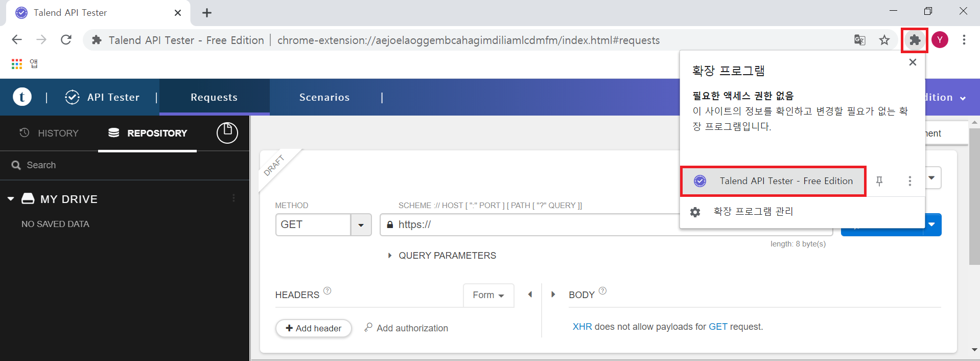
Task: Open MY DRIVE three-dot options
Action: 234,198
